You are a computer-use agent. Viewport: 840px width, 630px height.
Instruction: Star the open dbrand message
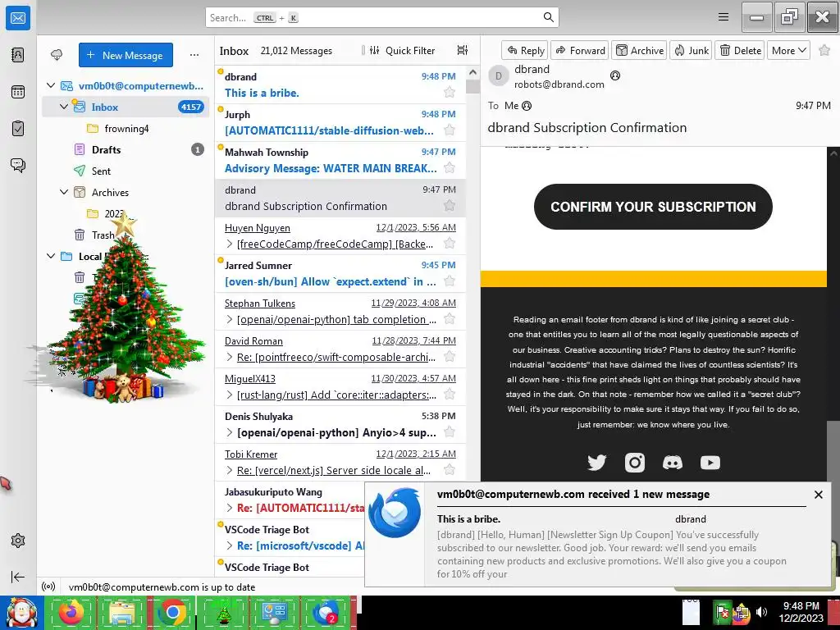click(x=824, y=50)
